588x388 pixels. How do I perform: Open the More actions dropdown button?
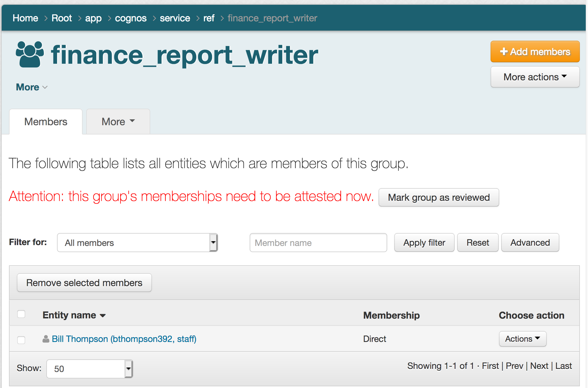tap(535, 77)
